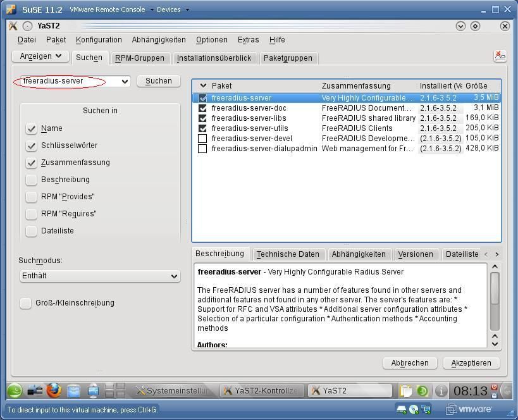Open the clipboard tray icon
Image resolution: width=518 pixels, height=420 pixels.
pos(405,391)
